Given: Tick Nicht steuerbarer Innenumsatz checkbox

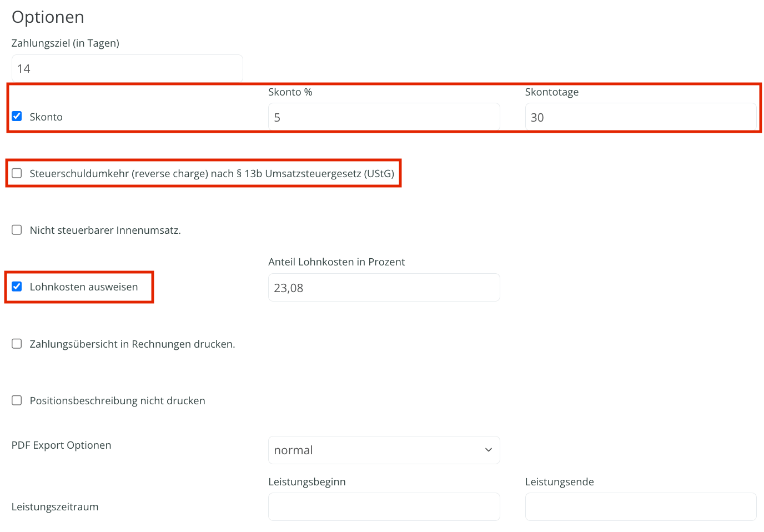Looking at the screenshot, I should click(x=17, y=230).
